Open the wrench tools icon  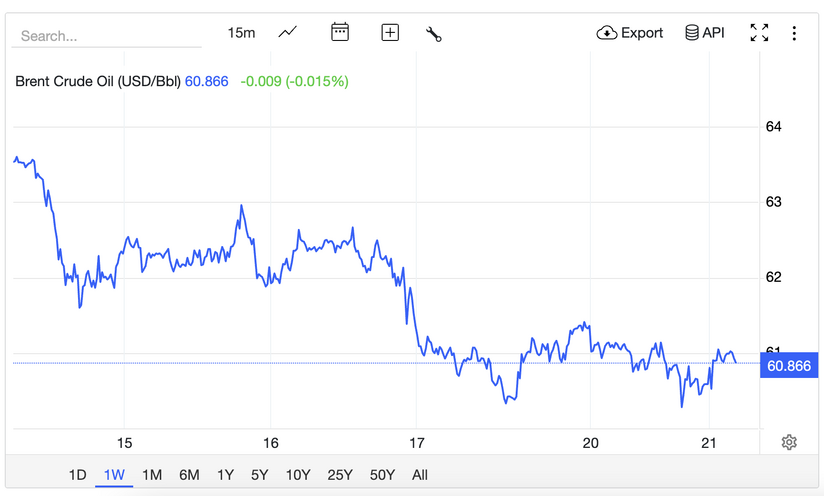tap(434, 34)
